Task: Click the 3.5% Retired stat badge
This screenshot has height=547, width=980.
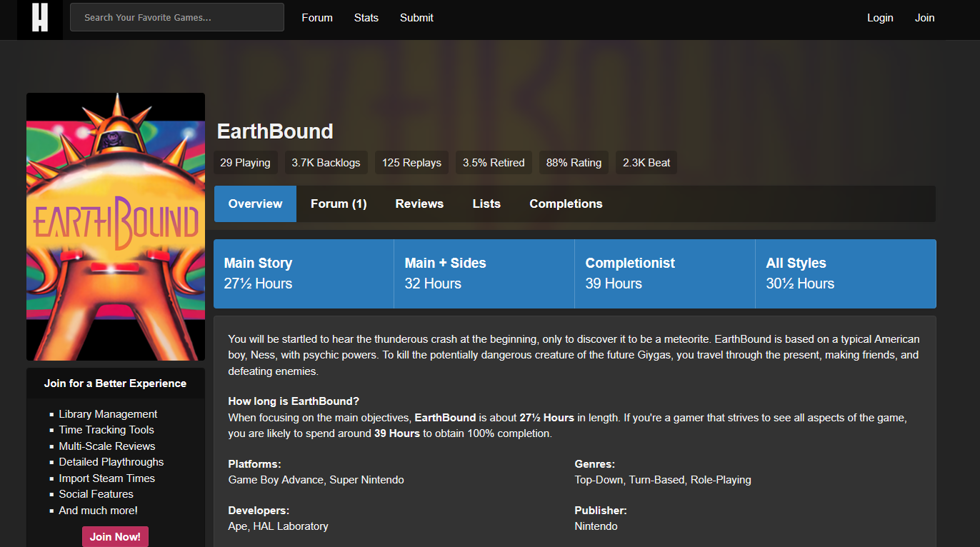Action: pyautogui.click(x=494, y=163)
